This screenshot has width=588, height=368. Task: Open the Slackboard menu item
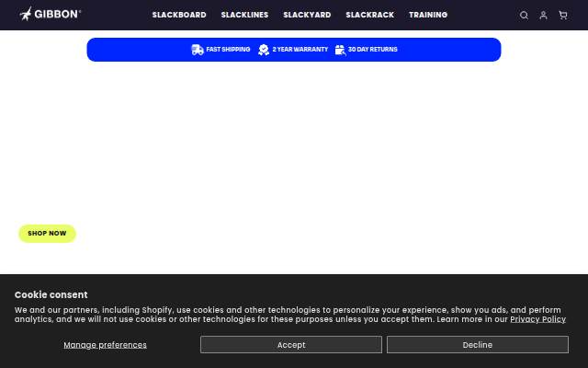179,15
